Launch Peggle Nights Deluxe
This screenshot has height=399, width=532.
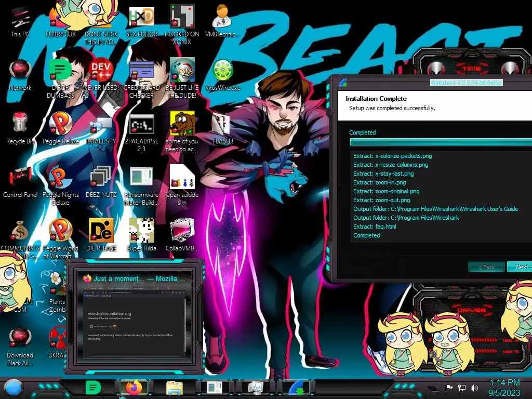coord(60,186)
